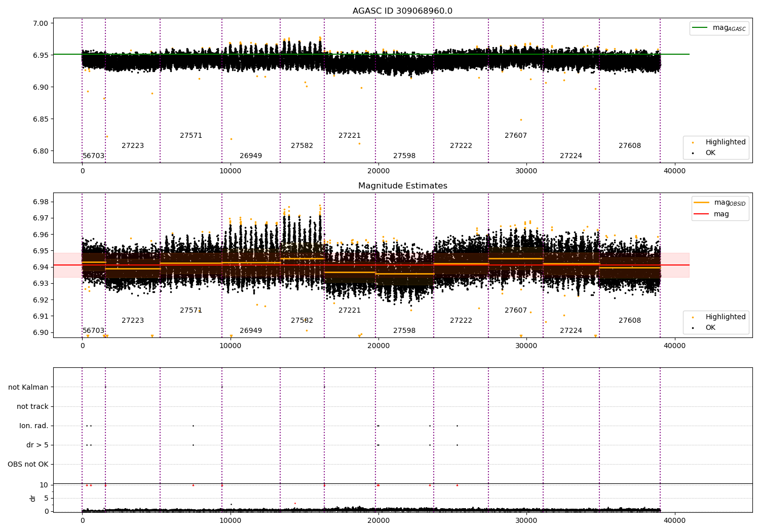Click the 'not Kalman' y-axis label
This screenshot has width=760, height=532.
tap(28, 387)
